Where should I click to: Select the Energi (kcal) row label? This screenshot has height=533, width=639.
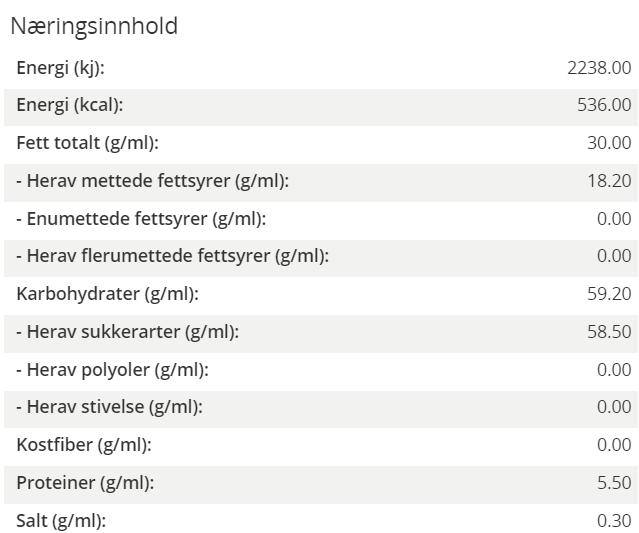(x=70, y=105)
